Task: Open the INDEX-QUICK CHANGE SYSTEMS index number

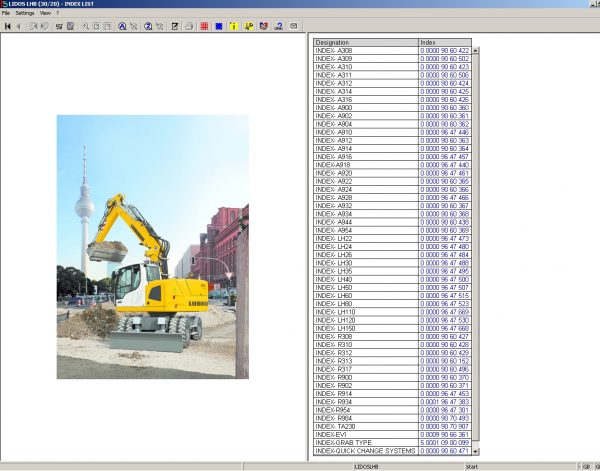Action: (444, 451)
